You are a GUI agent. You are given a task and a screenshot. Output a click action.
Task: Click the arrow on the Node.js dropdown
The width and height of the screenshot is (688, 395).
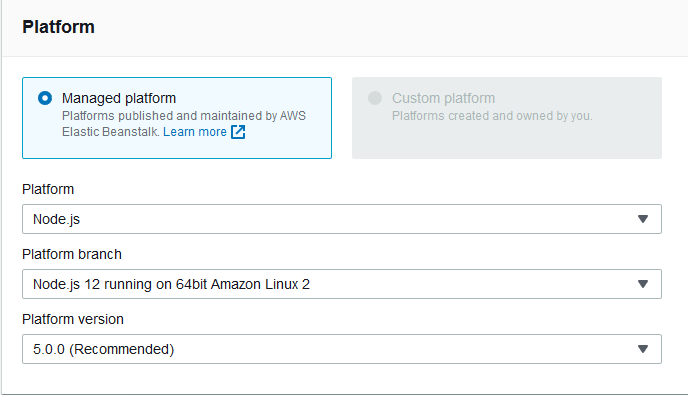click(x=643, y=219)
